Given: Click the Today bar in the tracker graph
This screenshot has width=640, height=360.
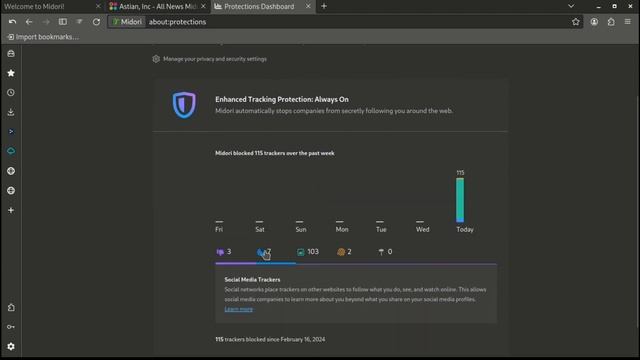Looking at the screenshot, I should [460, 200].
